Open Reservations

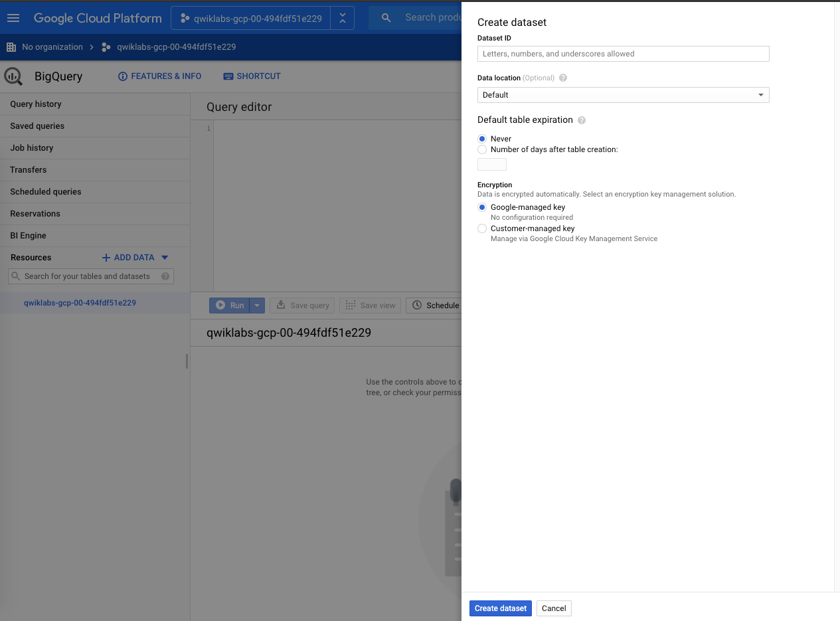95,214
